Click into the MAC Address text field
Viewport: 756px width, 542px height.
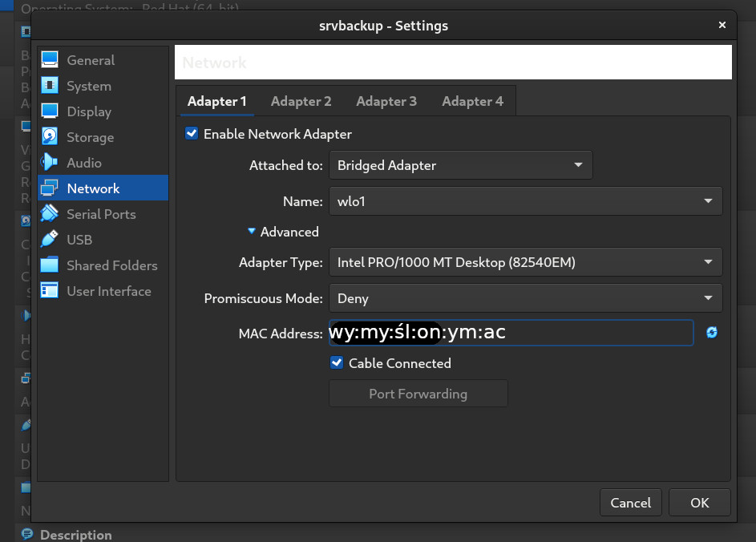[593, 333]
